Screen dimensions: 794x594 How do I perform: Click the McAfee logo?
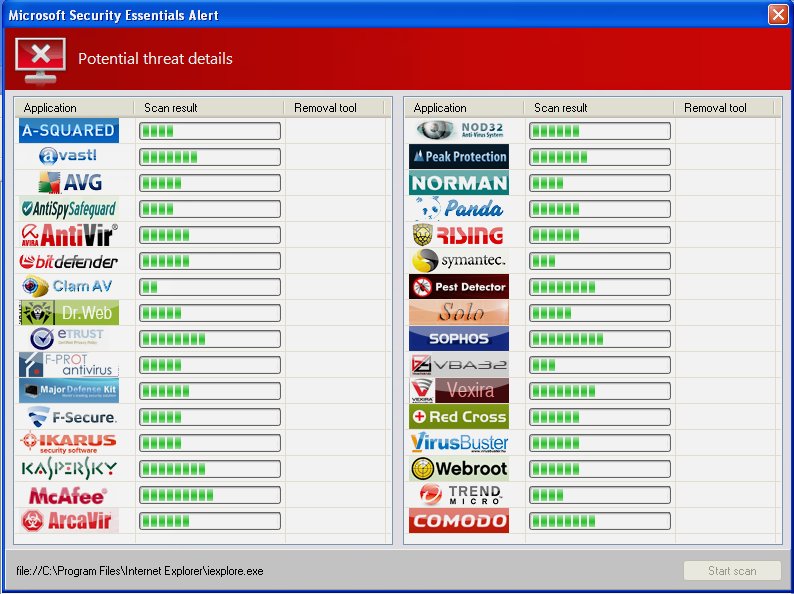(x=68, y=496)
